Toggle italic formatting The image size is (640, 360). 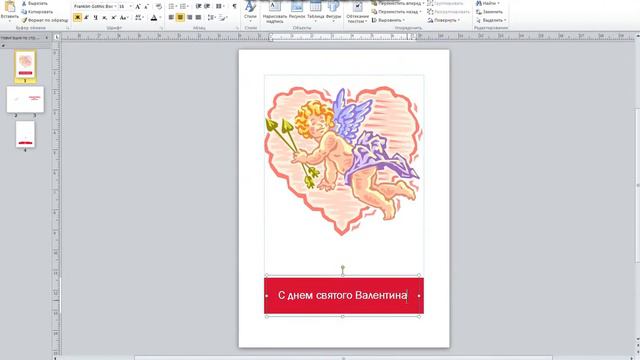[x=86, y=18]
